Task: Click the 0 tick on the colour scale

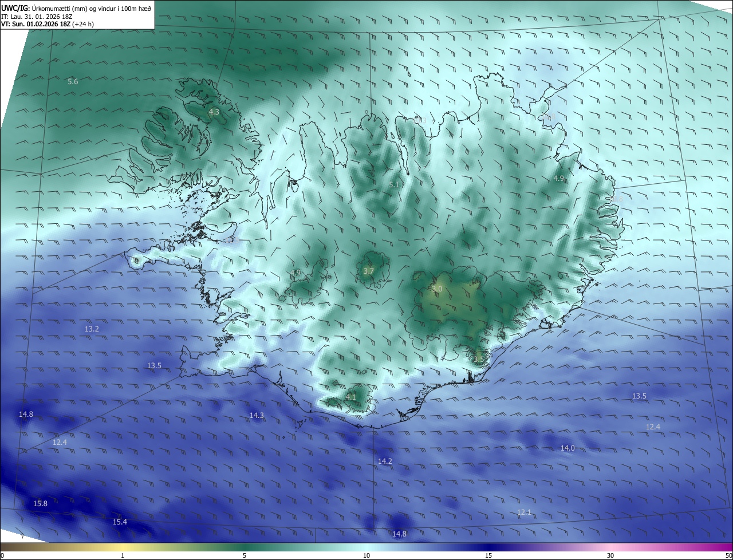Action: [x=2, y=555]
